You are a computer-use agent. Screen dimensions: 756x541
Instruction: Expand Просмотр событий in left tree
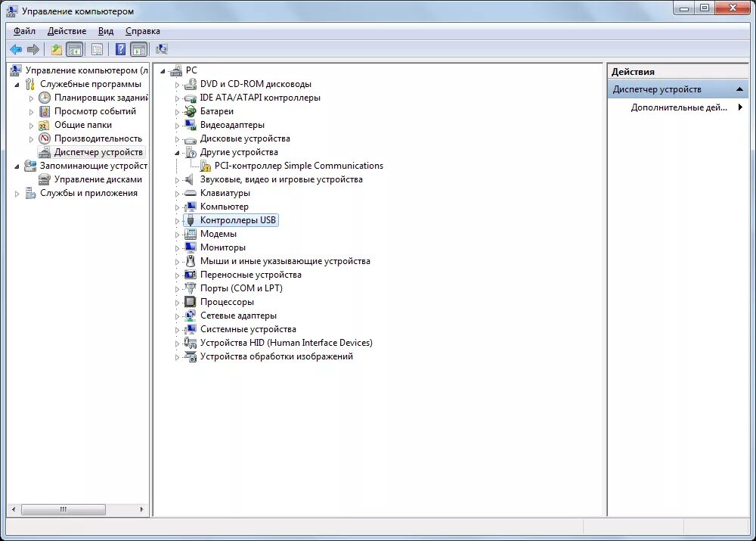(31, 112)
